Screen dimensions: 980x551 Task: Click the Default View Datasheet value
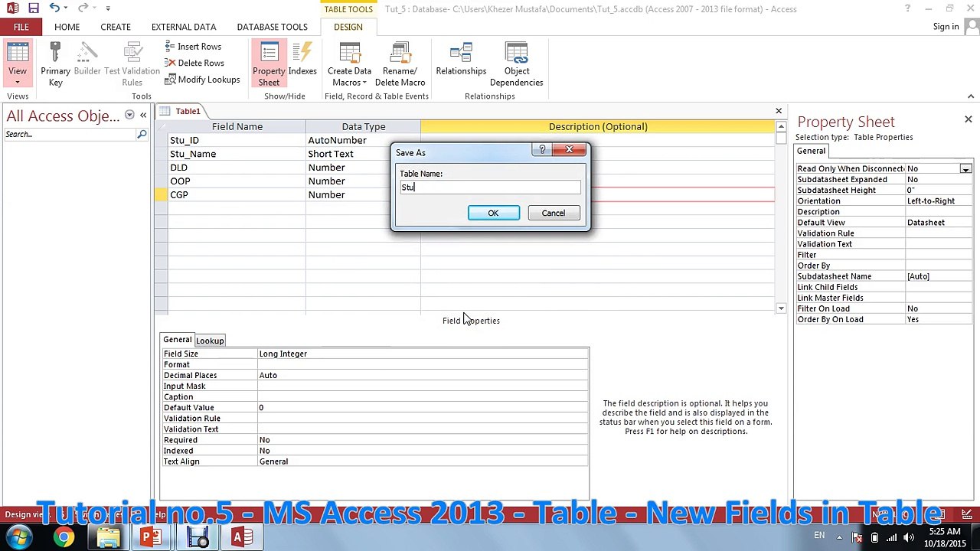click(939, 223)
